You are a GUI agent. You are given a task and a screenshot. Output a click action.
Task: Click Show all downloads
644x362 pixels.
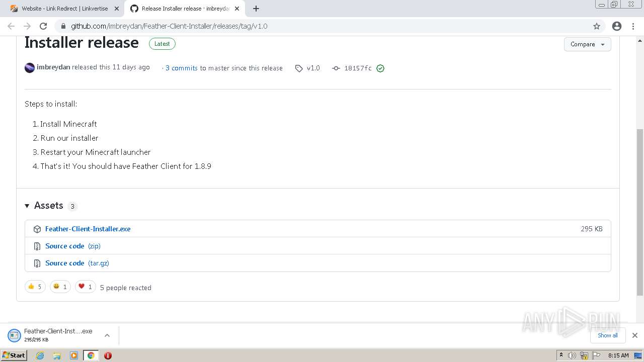tap(607, 335)
